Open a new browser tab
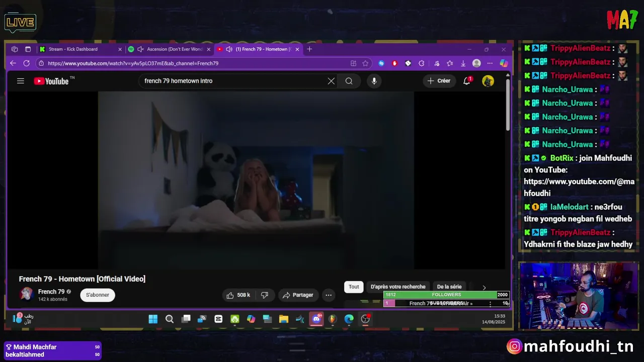This screenshot has height=362, width=644. (309, 49)
